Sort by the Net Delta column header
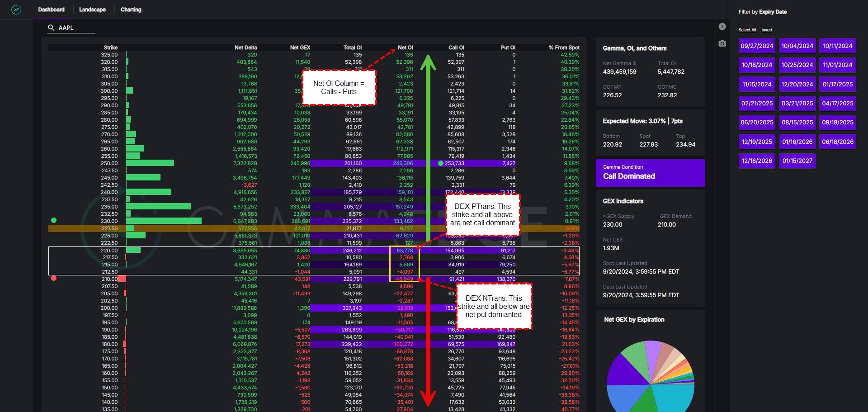Viewport: 868px width, 412px height. point(245,47)
